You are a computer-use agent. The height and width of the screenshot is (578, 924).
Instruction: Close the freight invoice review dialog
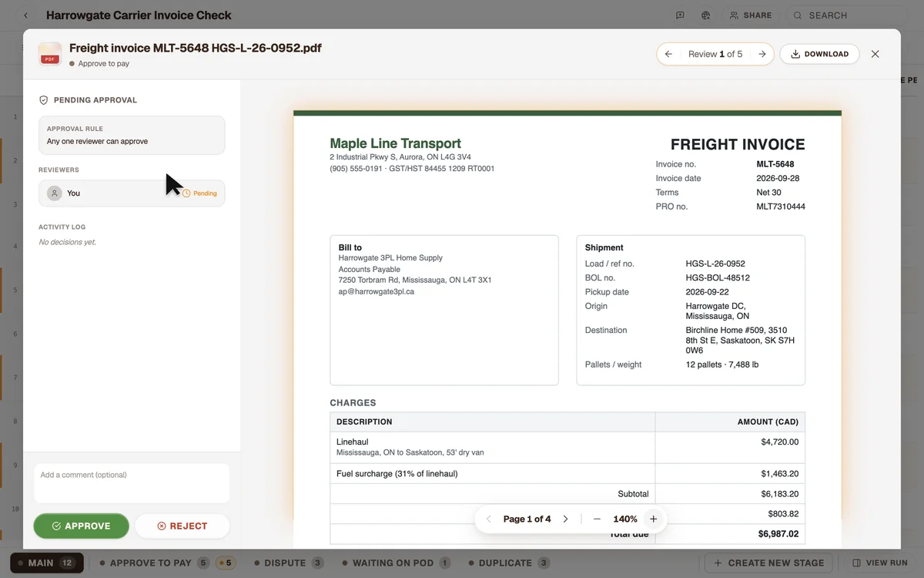[875, 54]
